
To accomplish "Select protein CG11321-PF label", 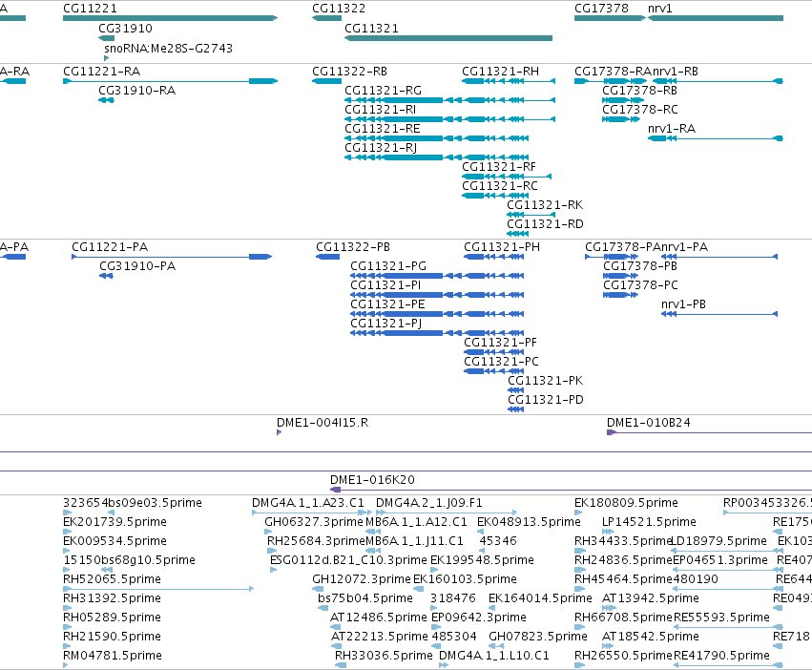I will point(500,343).
